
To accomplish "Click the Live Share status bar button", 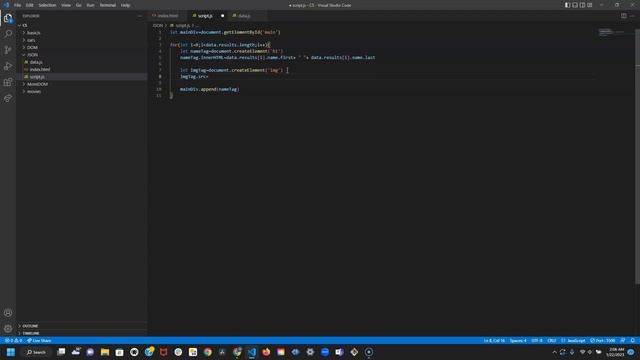I will [39, 340].
